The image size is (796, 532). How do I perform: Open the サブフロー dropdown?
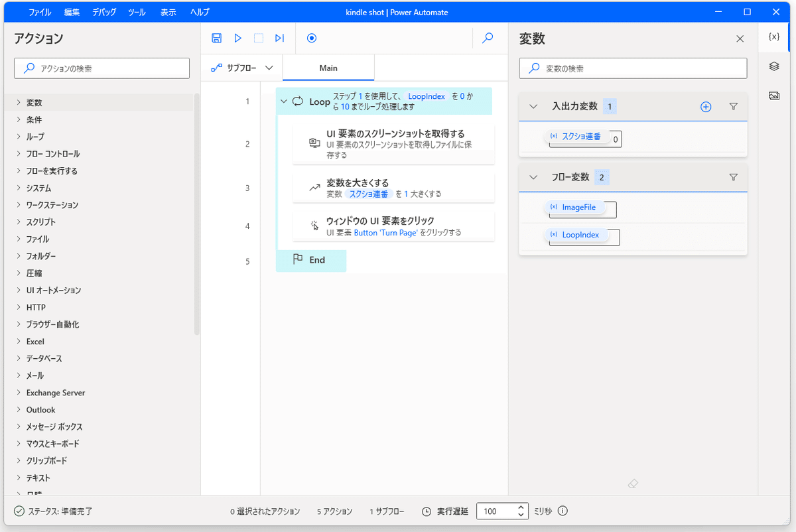(241, 68)
